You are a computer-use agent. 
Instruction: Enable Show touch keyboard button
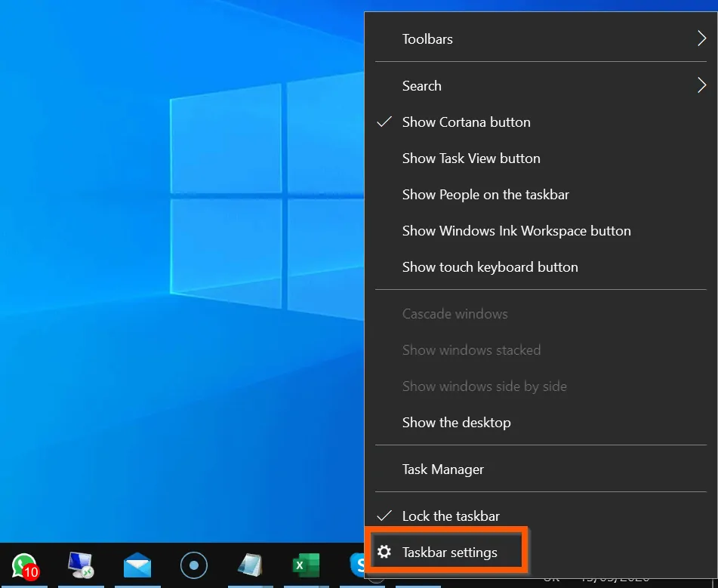click(x=541, y=267)
